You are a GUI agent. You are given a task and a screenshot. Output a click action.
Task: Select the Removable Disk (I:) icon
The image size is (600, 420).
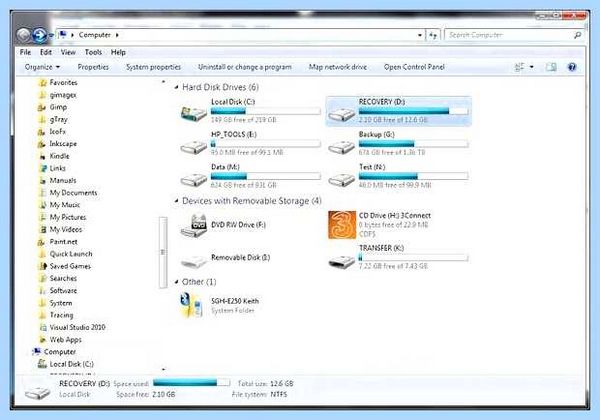coord(194,262)
